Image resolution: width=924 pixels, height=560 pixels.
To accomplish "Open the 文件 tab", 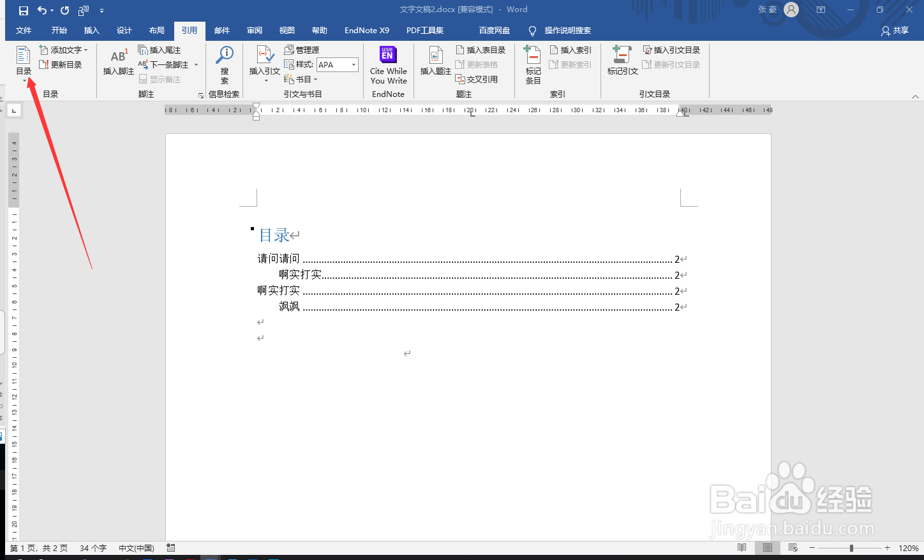I will pyautogui.click(x=24, y=31).
